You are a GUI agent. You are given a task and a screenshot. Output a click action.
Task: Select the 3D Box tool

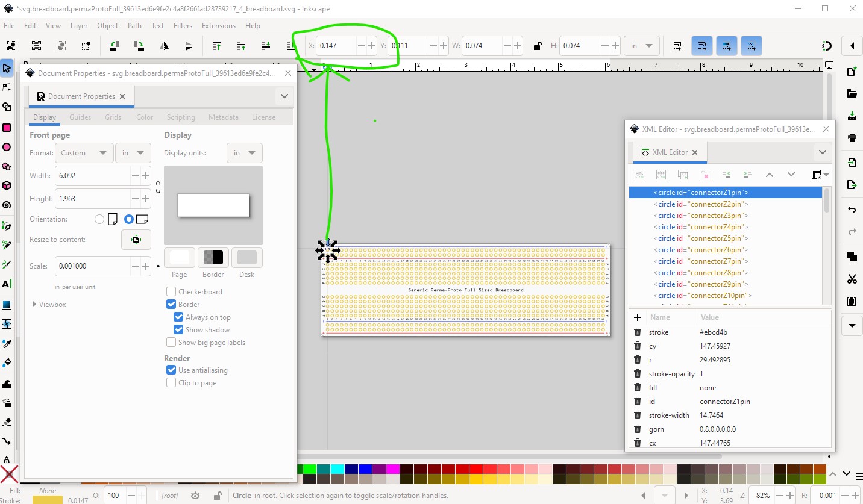click(7, 185)
